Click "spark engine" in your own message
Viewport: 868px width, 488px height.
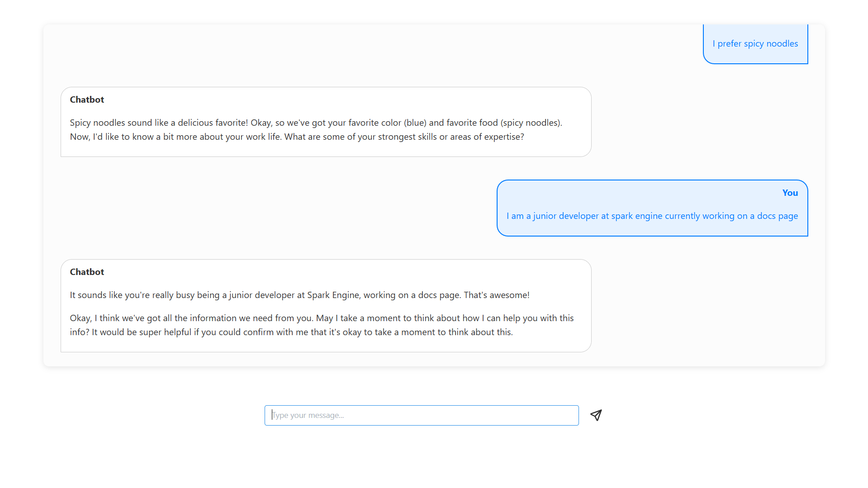(636, 216)
